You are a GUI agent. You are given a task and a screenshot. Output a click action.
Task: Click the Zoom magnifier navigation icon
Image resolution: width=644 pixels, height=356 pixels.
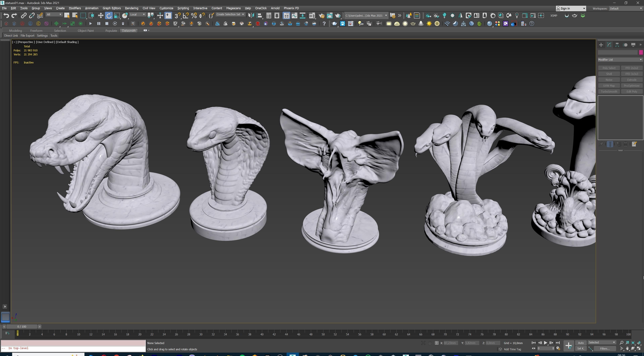pyautogui.click(x=622, y=343)
